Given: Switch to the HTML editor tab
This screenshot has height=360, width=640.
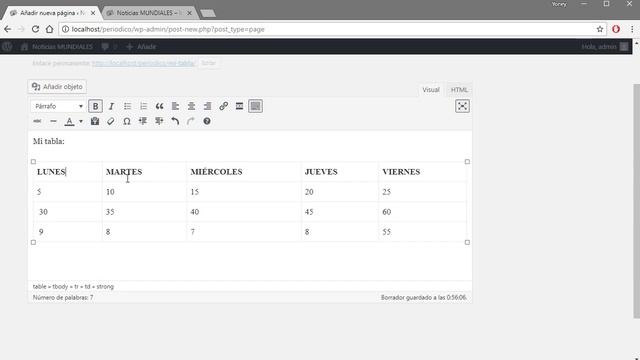Looking at the screenshot, I should pos(459,90).
